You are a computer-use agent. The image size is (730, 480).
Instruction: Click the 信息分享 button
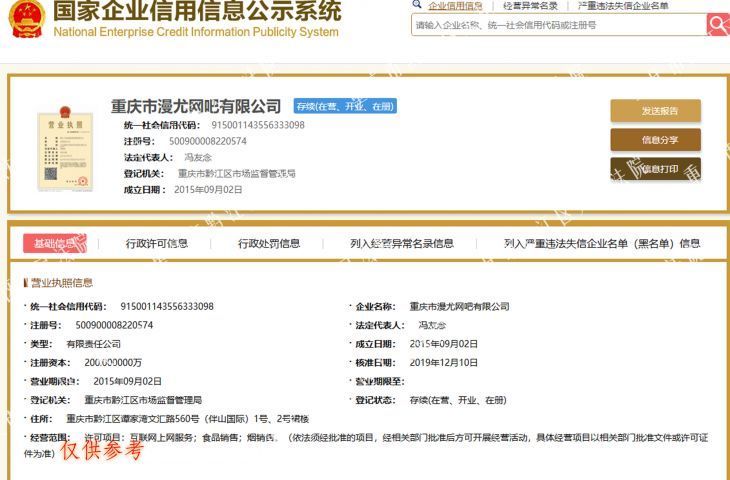[656, 139]
